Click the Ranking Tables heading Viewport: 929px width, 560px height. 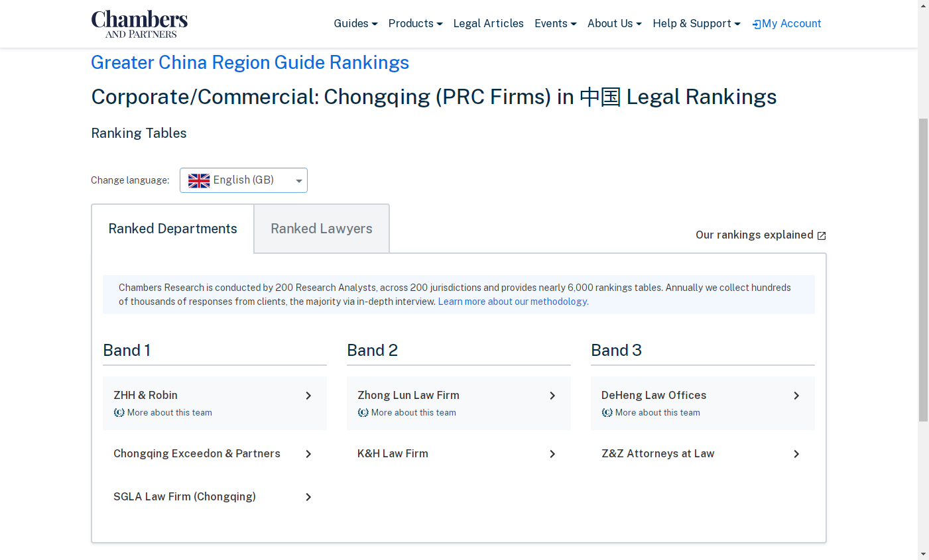click(x=139, y=133)
